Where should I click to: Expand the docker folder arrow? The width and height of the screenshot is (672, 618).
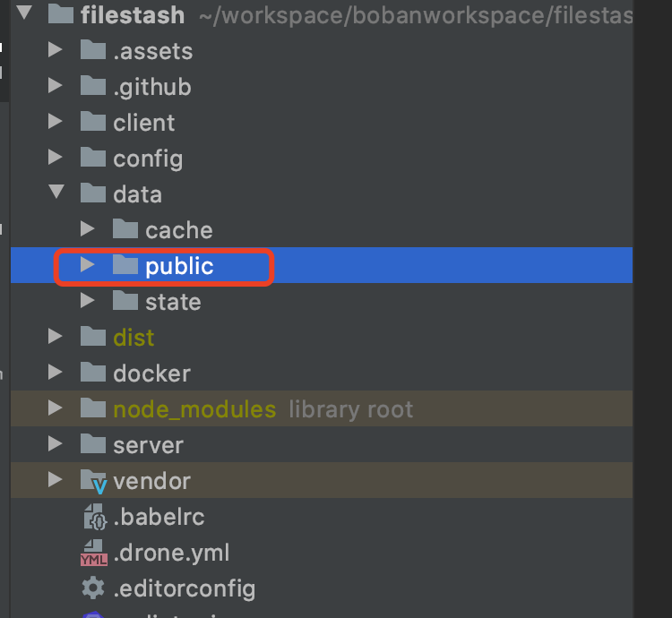tap(56, 373)
